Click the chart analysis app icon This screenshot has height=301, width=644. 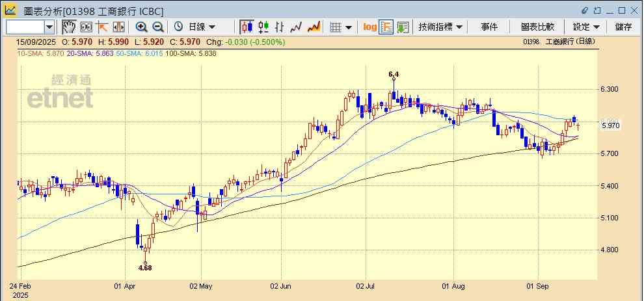click(x=10, y=10)
